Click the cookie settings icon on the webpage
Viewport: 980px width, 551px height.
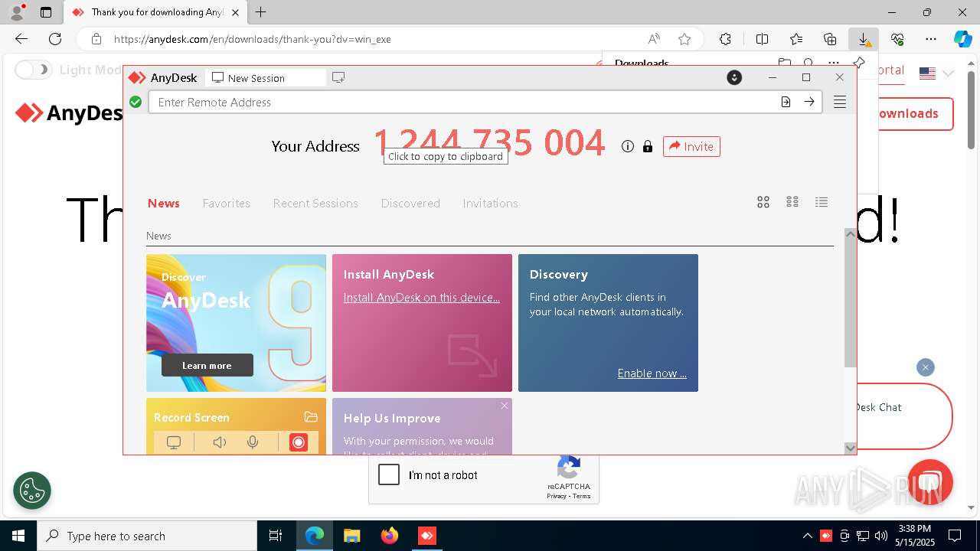point(32,491)
